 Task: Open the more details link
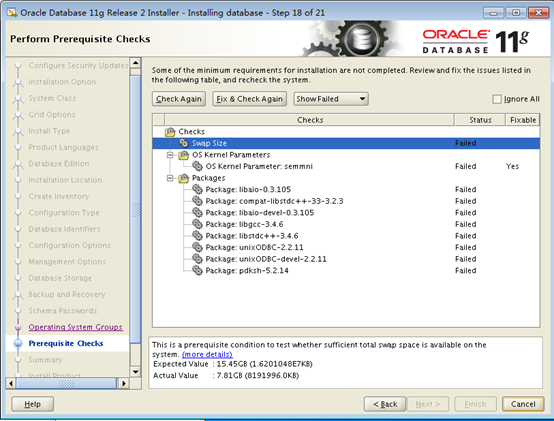tap(207, 354)
